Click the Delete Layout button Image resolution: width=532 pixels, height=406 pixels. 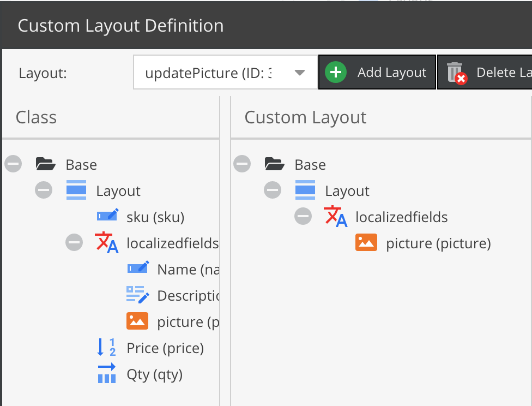pyautogui.click(x=485, y=72)
